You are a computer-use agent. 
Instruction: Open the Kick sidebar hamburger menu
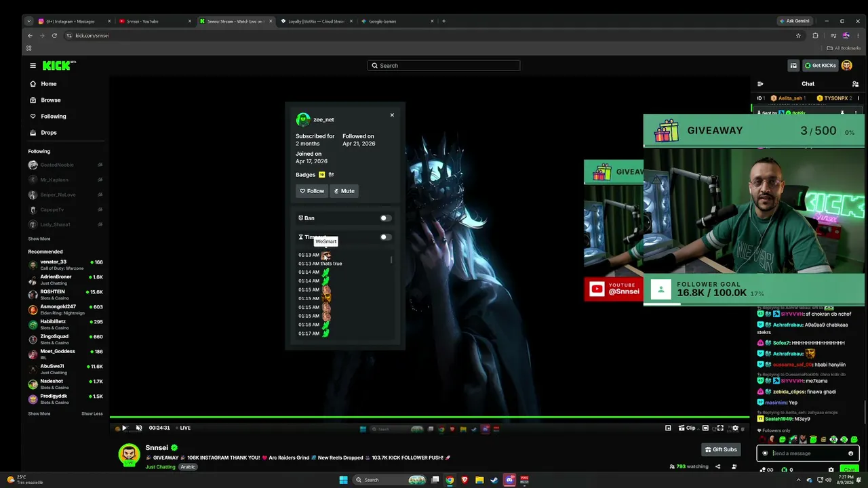33,66
